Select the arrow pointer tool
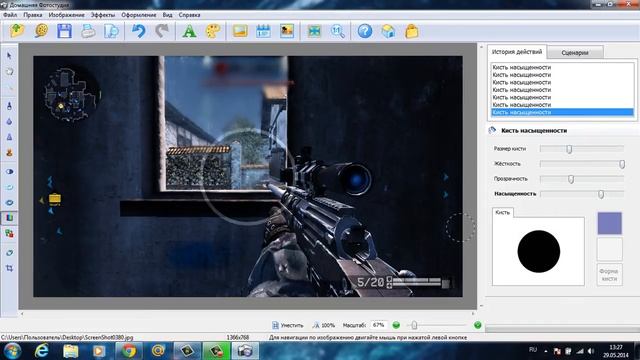This screenshot has width=640, height=360. pos(9,56)
